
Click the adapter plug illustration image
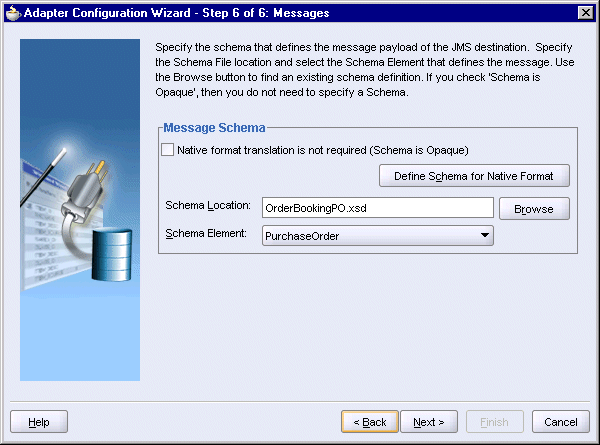coord(80,210)
